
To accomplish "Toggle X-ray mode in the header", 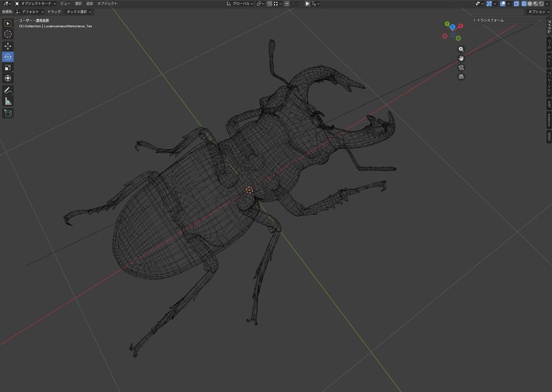I will tap(516, 4).
